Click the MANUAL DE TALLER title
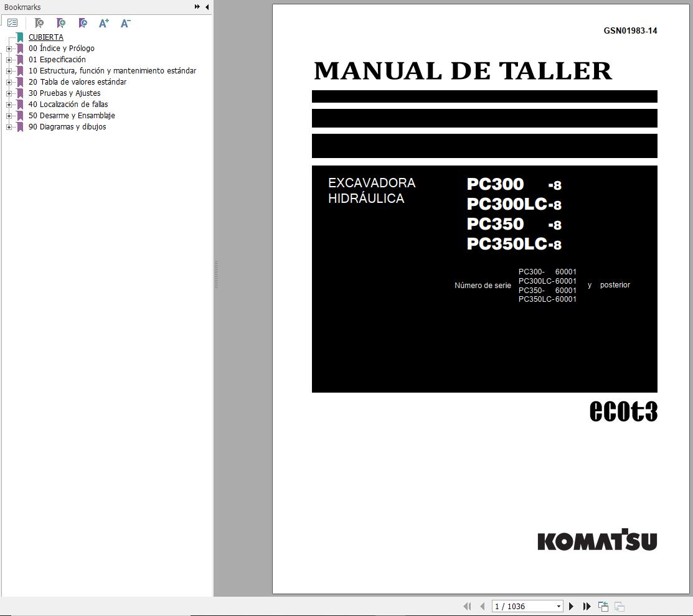Screen dimensions: 693x616 tap(463, 71)
